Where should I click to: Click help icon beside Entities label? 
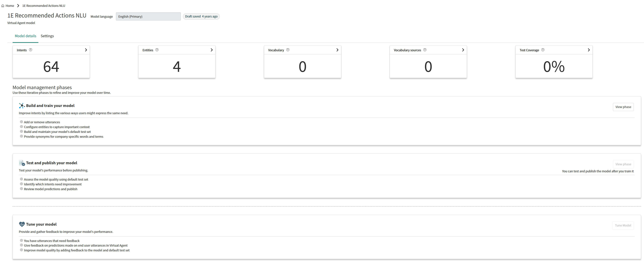point(157,50)
